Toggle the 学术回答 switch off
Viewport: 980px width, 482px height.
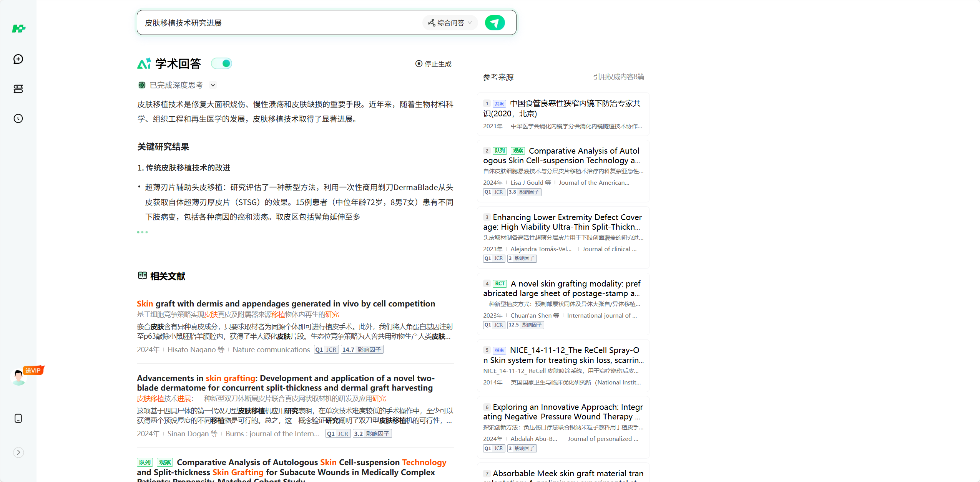pos(222,63)
